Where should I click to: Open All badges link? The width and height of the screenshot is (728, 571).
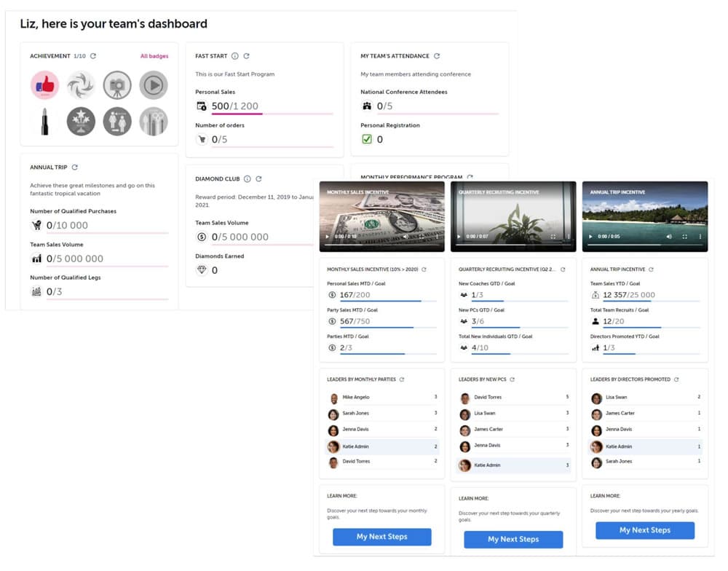point(154,56)
